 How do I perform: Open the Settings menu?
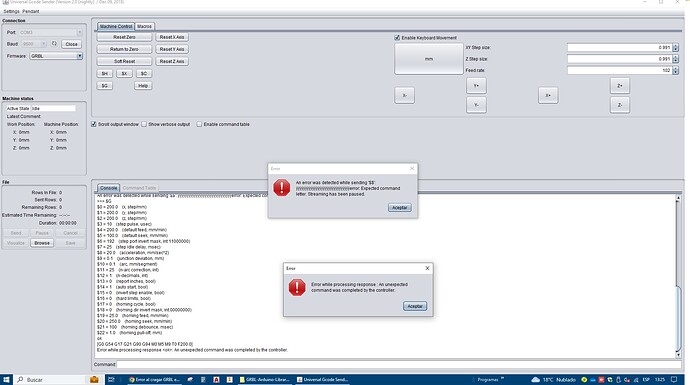pyautogui.click(x=11, y=11)
